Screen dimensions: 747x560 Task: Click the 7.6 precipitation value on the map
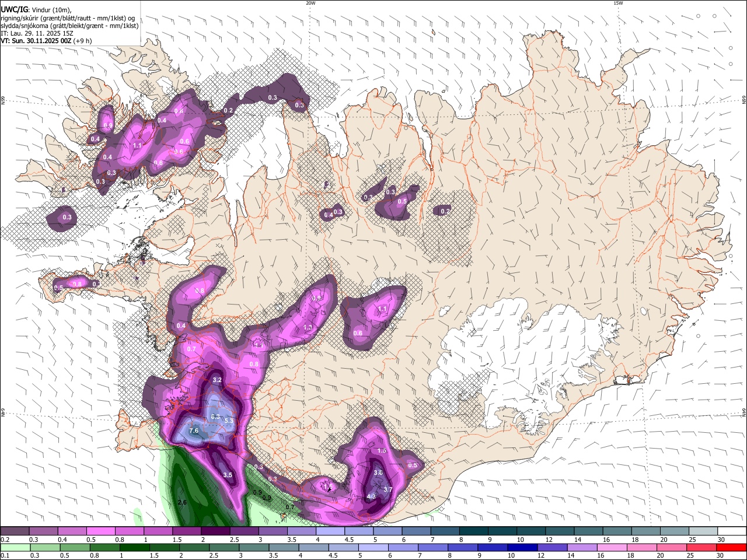pyautogui.click(x=194, y=430)
